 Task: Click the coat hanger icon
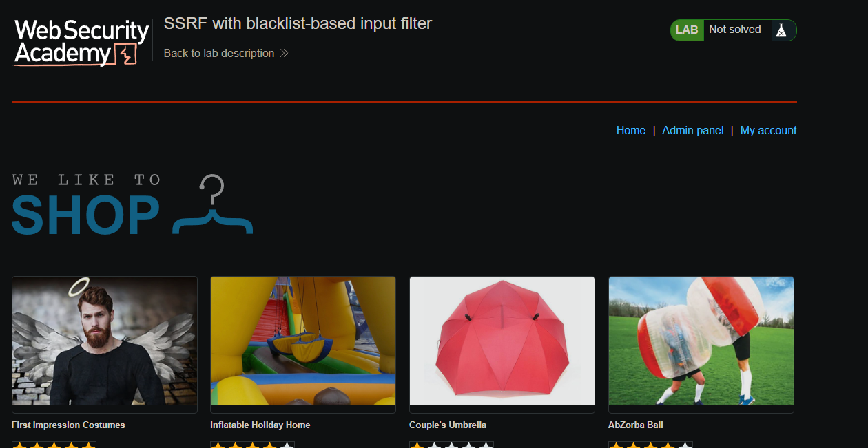pyautogui.click(x=213, y=206)
